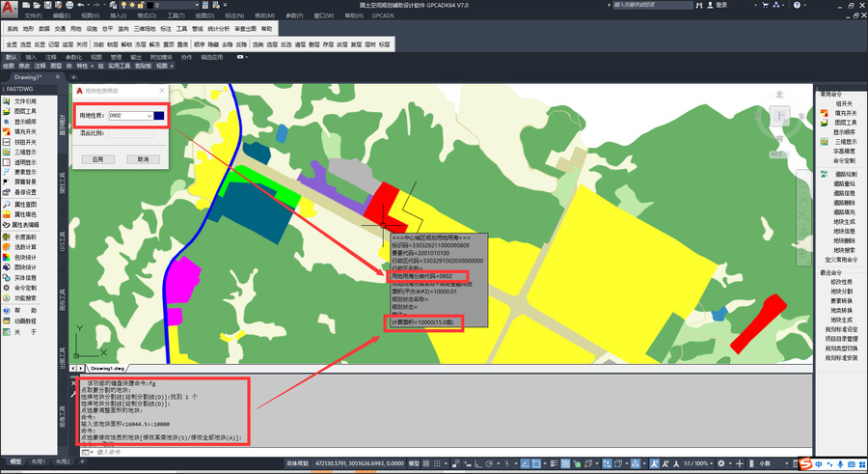Expand the 特性 panel dropdown arrow
The height and width of the screenshot is (474, 868).
pos(92,66)
